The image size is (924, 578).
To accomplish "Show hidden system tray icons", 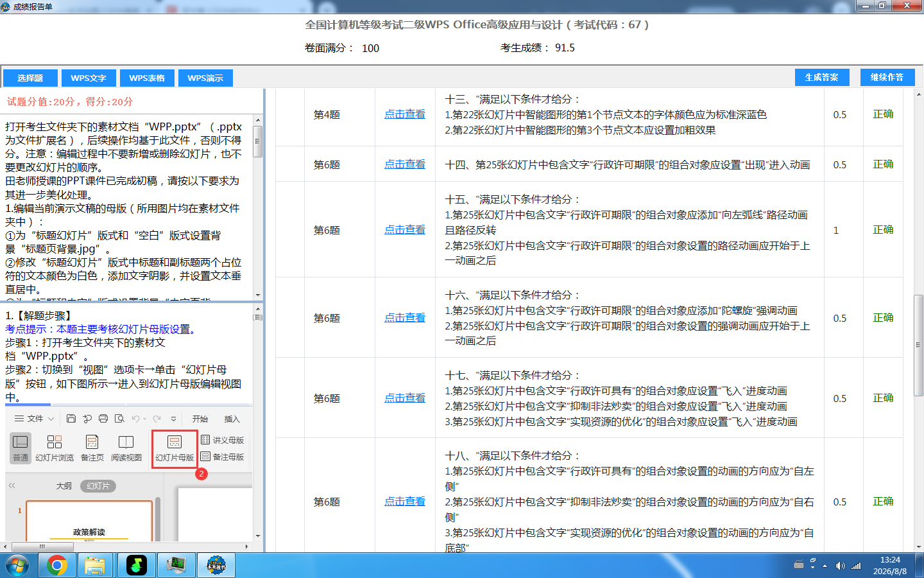I will pos(825,566).
